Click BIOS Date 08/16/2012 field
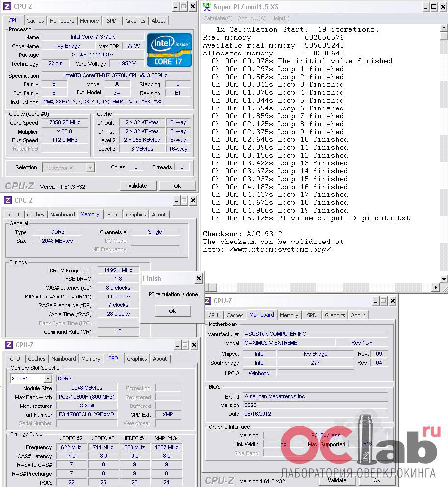The width and height of the screenshot is (448, 487). coord(315,414)
